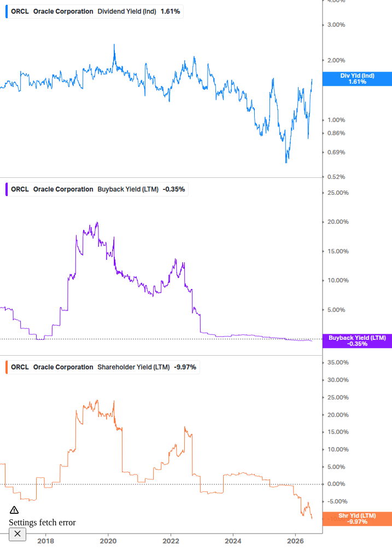Select the Dividend Yield (Ind) legend label
Image resolution: width=392 pixels, height=550 pixels.
95,11
